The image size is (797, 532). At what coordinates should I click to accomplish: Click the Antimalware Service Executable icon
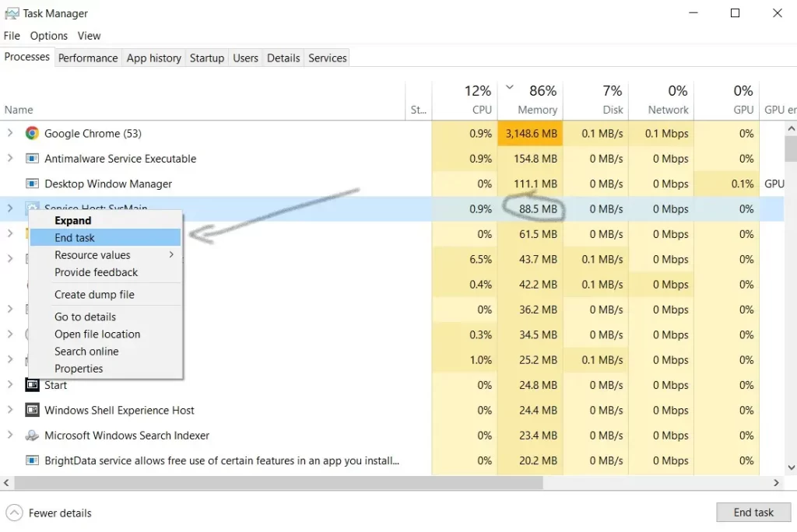(x=32, y=159)
